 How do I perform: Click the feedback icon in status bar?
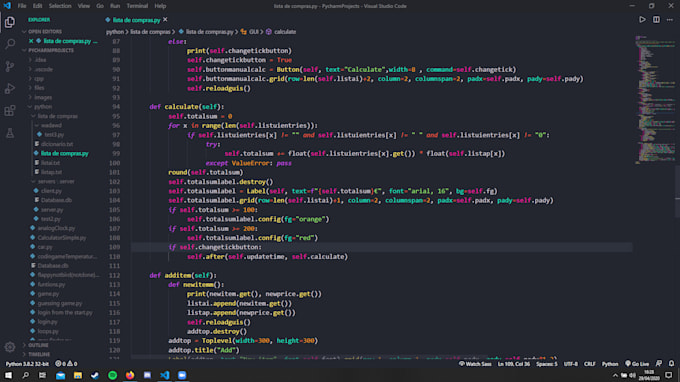pyautogui.click(x=659, y=364)
